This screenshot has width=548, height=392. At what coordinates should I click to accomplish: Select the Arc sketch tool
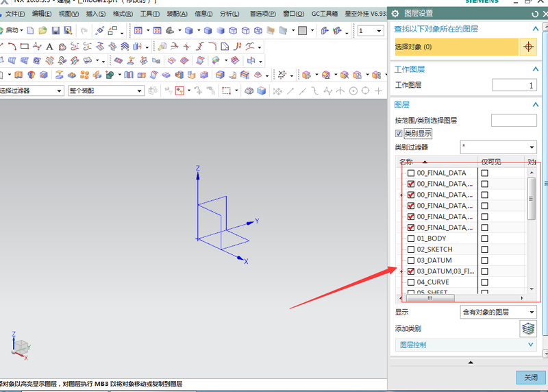[12, 46]
